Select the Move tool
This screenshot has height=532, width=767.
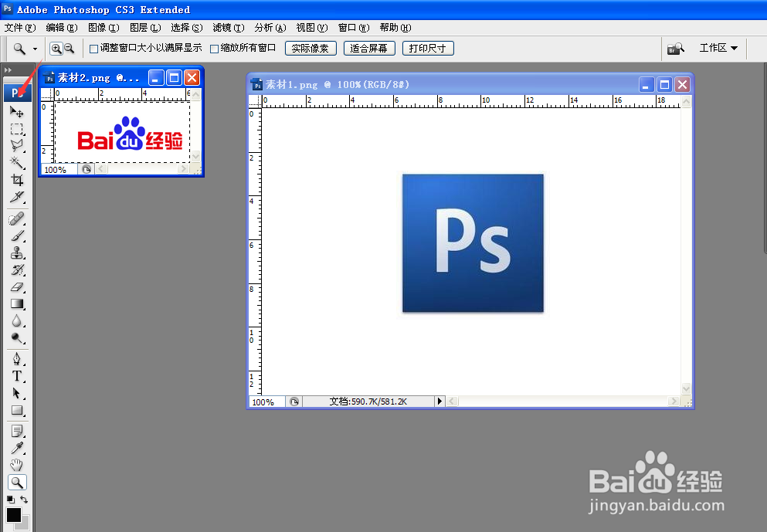click(x=17, y=111)
